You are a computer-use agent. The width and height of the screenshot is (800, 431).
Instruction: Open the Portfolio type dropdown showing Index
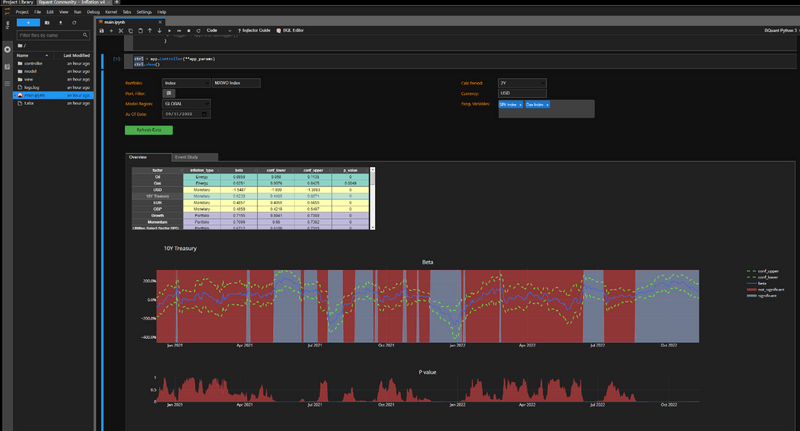185,82
